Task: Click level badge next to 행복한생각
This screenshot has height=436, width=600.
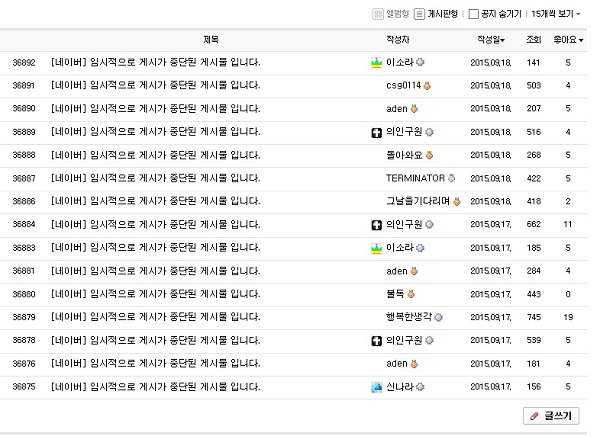Action: click(x=439, y=317)
